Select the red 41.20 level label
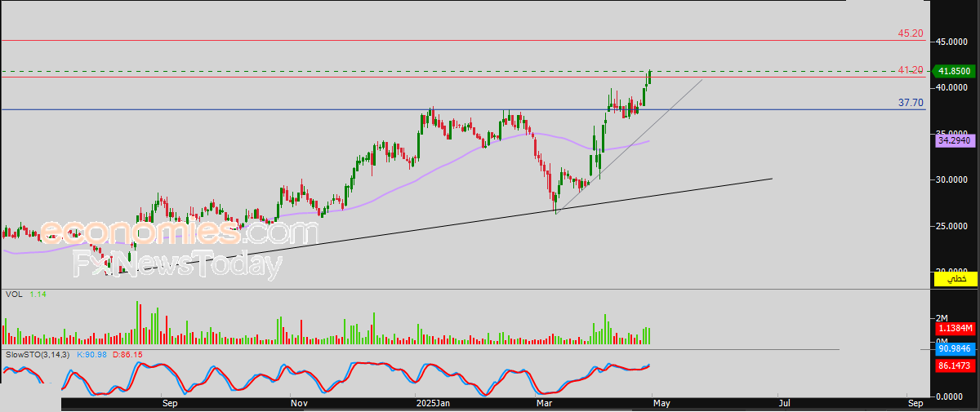The height and width of the screenshot is (412, 980). [911, 71]
